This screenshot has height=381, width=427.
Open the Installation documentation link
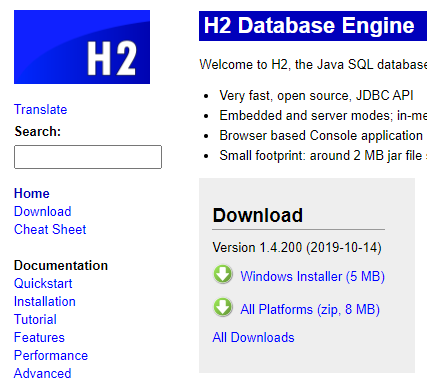pyautogui.click(x=45, y=301)
